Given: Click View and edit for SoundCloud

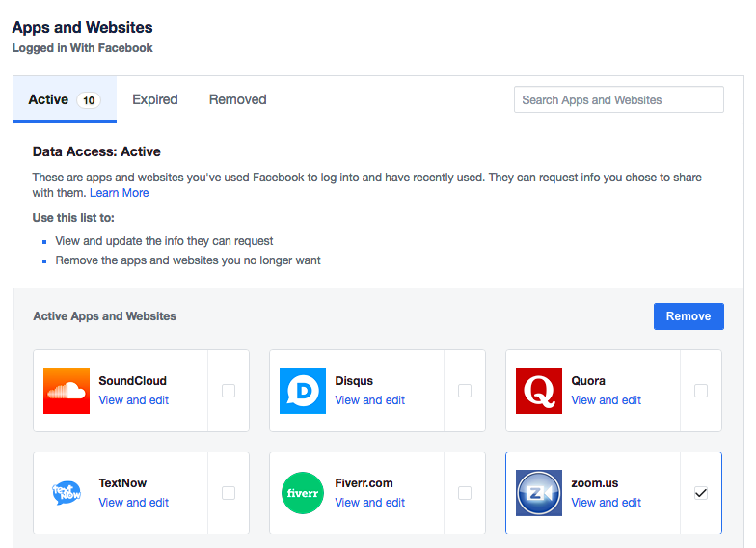Looking at the screenshot, I should coord(134,400).
